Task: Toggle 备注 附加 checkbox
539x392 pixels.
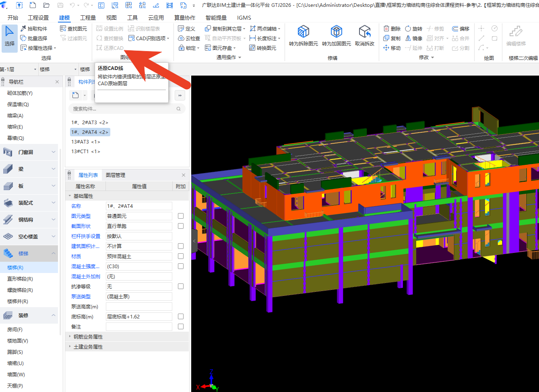Action: (x=181, y=326)
